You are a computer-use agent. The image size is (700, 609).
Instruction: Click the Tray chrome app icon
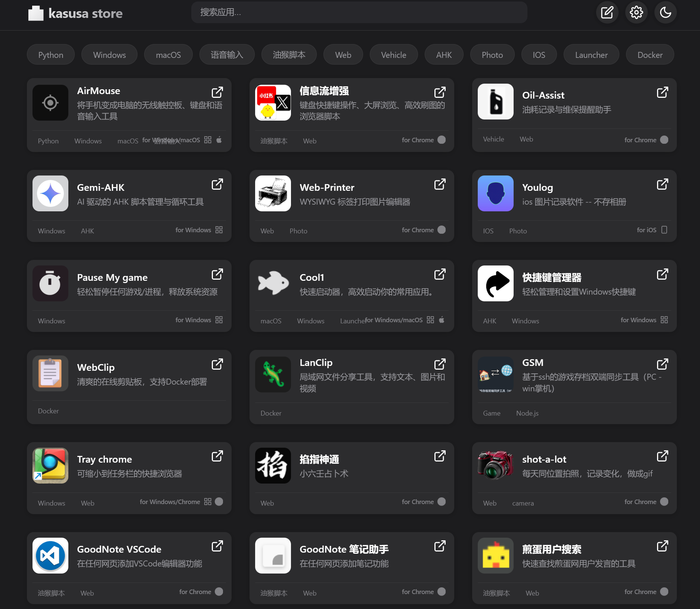click(50, 466)
